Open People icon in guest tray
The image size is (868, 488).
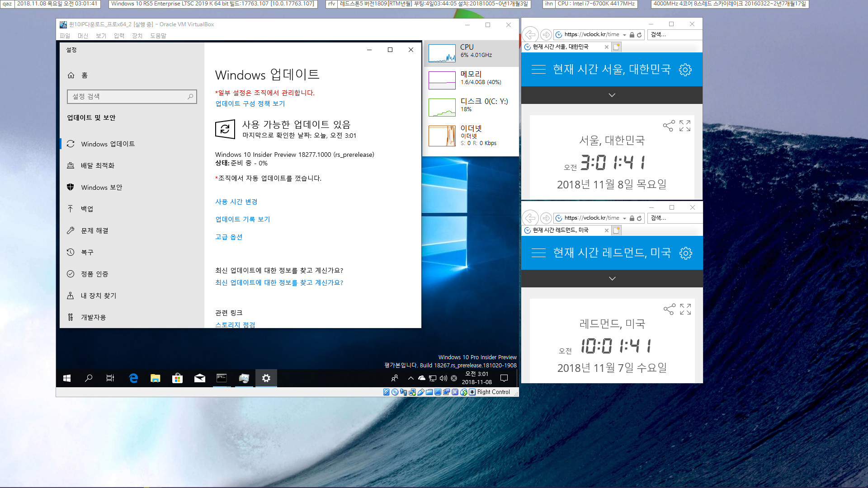coord(395,378)
